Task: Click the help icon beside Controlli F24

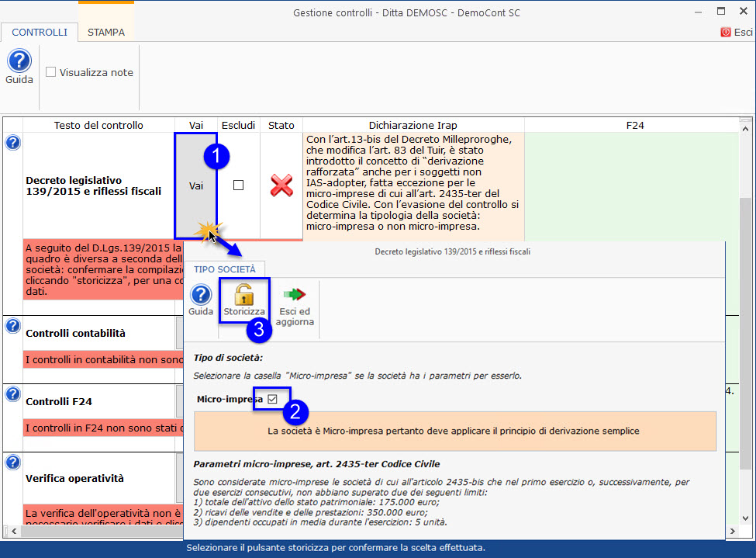Action: tap(13, 394)
